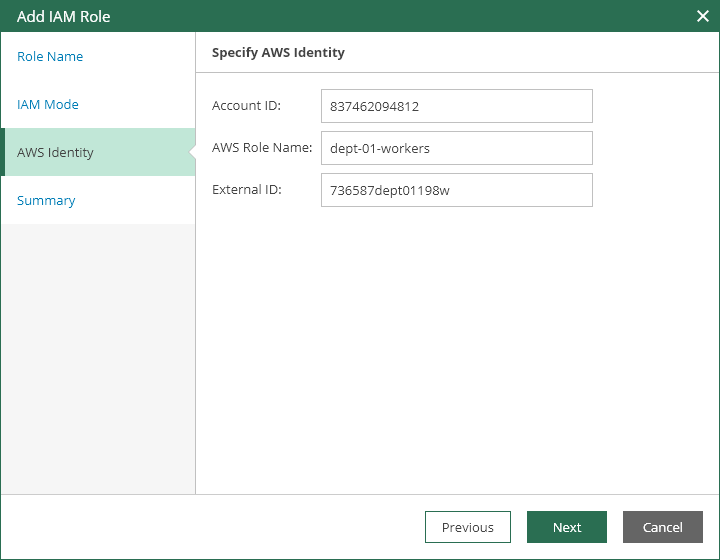Click the "Specify AWS Identity" heading
The height and width of the screenshot is (560, 720).
click(x=278, y=53)
